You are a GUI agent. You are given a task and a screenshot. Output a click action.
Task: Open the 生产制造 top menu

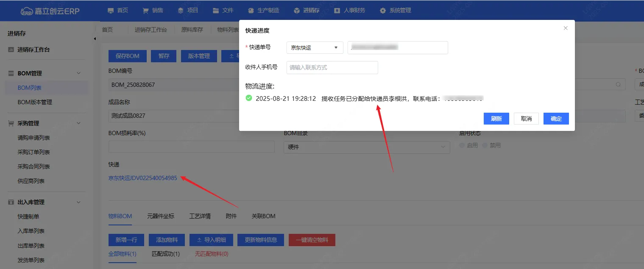click(264, 10)
